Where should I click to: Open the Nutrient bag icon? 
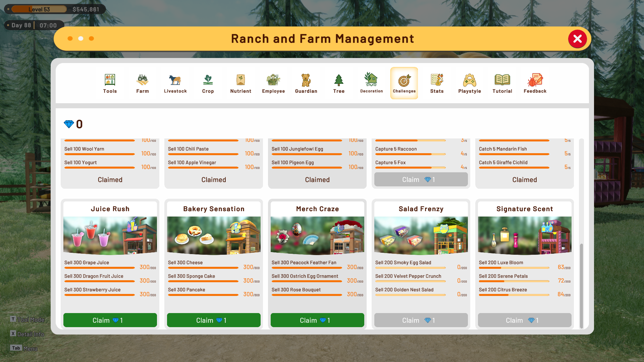tap(240, 80)
